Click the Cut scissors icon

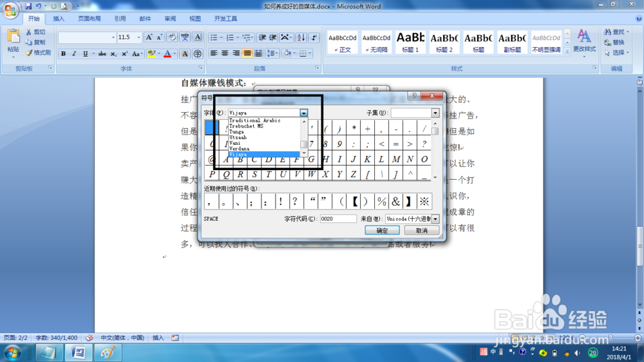coord(29,32)
